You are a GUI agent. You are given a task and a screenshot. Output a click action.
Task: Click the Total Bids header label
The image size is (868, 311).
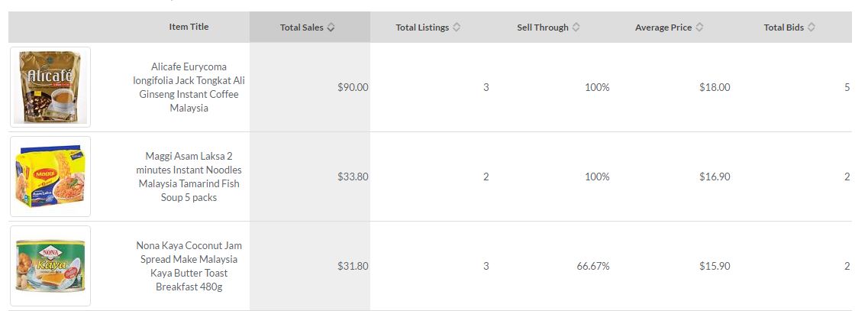pyautogui.click(x=783, y=28)
